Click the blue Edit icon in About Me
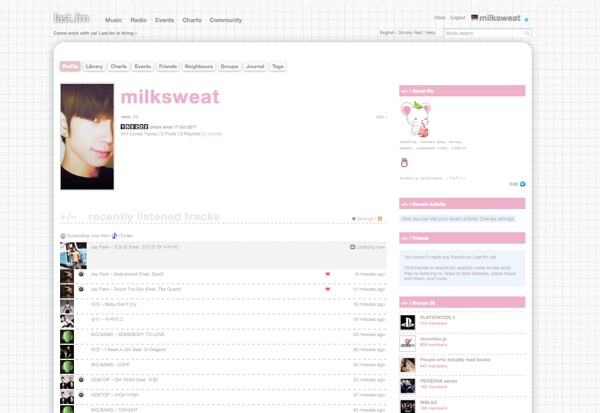 pos(523,184)
